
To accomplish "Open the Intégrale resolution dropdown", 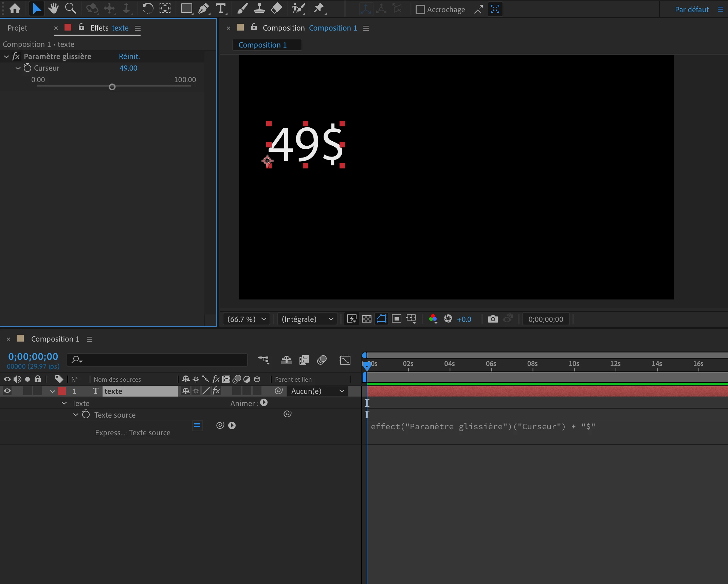I will pos(307,319).
